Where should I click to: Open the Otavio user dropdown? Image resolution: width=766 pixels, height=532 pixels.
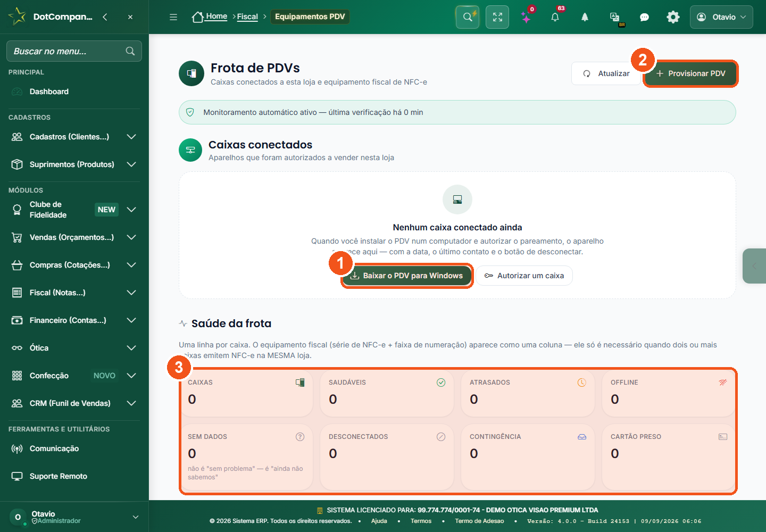[721, 17]
